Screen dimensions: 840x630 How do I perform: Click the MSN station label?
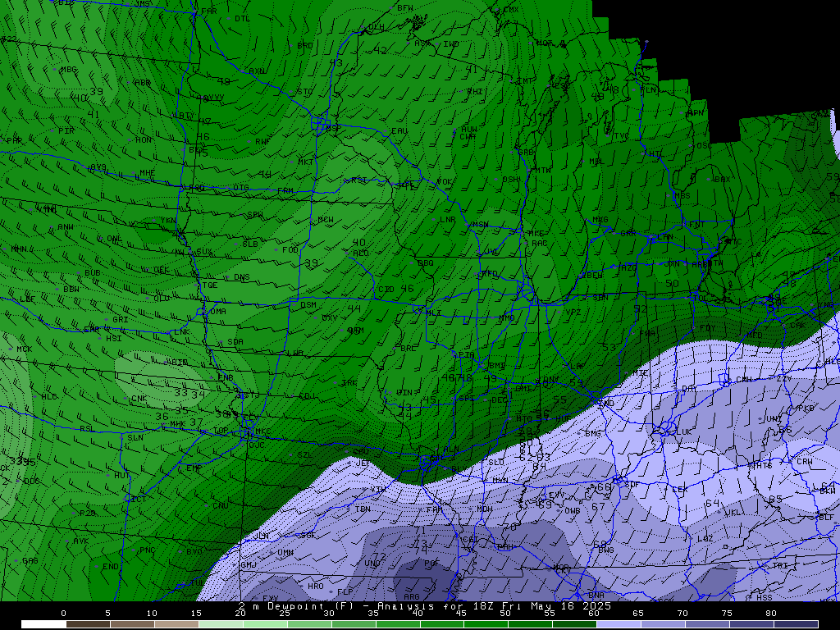coord(480,225)
